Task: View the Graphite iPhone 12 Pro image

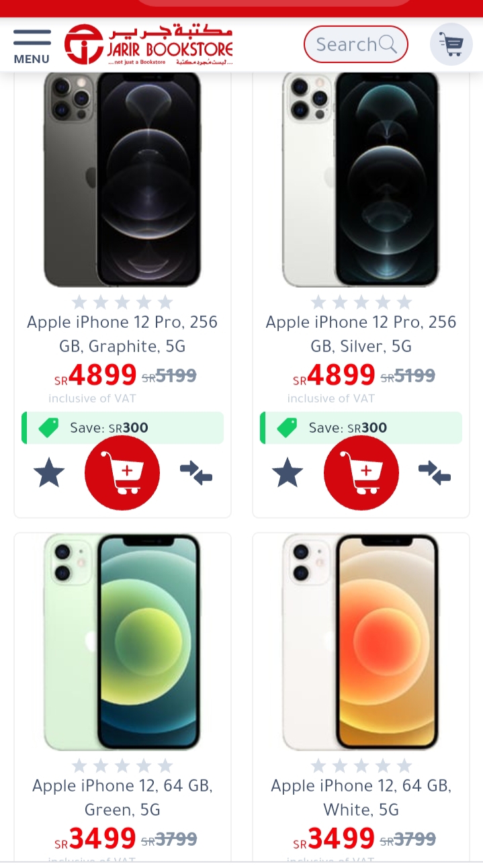Action: pyautogui.click(x=122, y=179)
